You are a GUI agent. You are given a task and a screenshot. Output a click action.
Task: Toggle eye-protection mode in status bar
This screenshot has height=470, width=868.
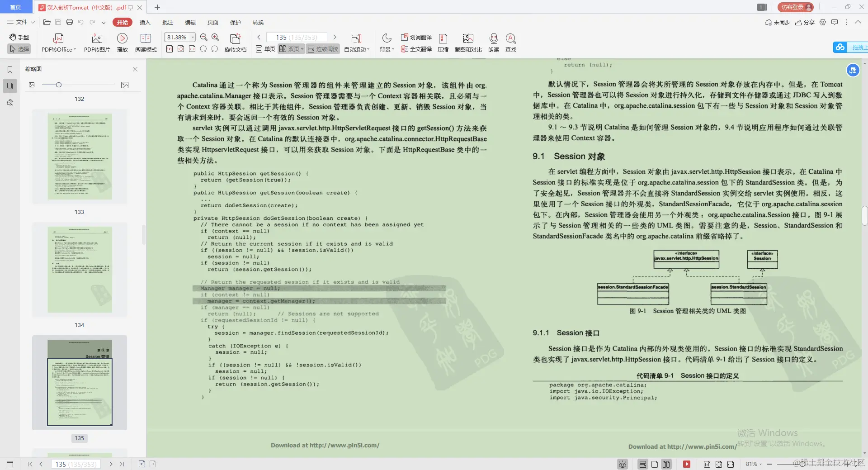tap(623, 464)
